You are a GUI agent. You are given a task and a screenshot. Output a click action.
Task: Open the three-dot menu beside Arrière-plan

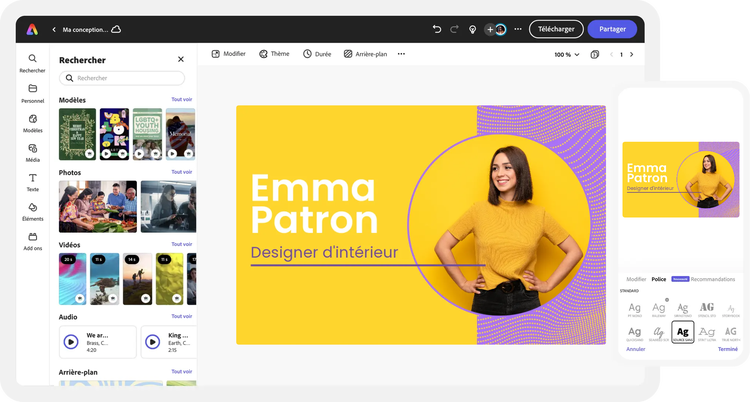[x=401, y=54]
